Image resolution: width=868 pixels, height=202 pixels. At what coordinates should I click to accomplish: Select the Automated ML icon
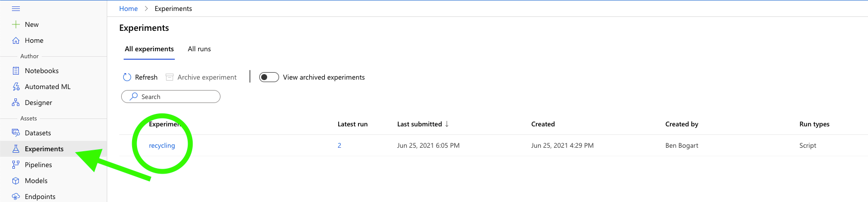pyautogui.click(x=16, y=87)
